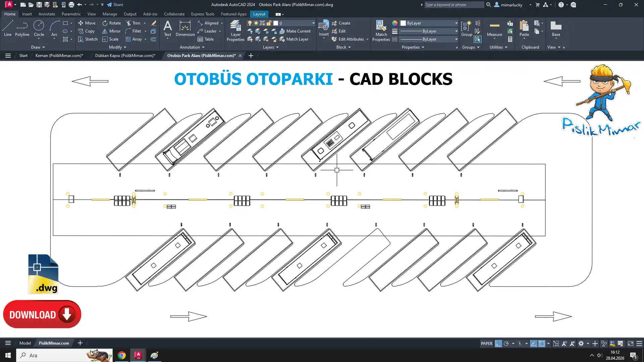Activate the Mirror tool
644x362 pixels.
(x=111, y=31)
